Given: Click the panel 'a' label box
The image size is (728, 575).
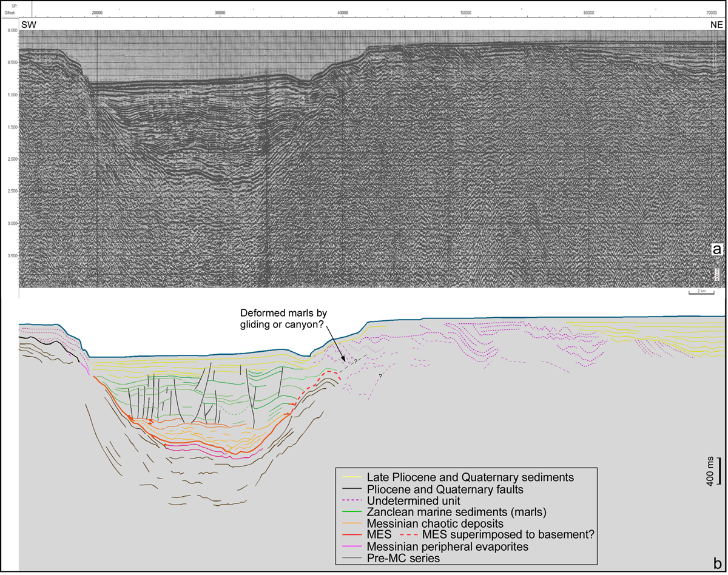Looking at the screenshot, I should [x=716, y=249].
